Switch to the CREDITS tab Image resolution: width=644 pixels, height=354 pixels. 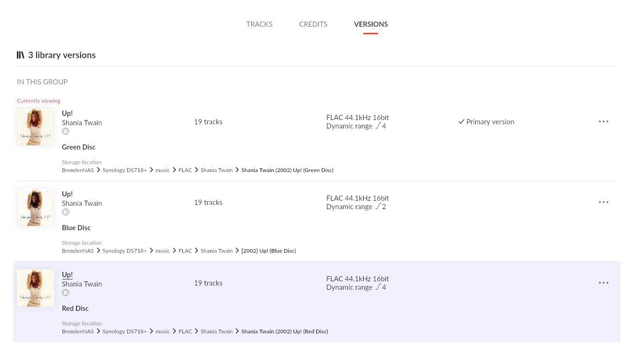coord(313,24)
